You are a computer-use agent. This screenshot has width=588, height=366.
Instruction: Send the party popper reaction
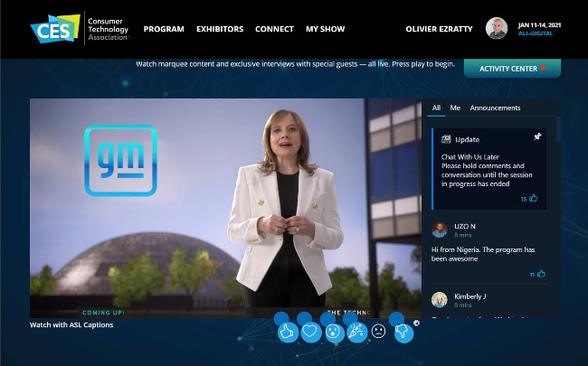click(x=356, y=332)
